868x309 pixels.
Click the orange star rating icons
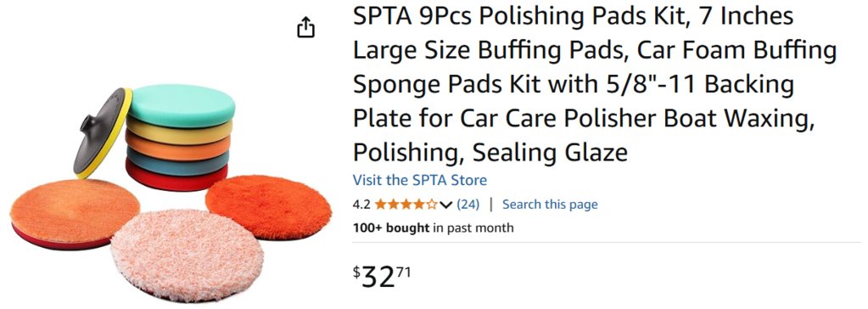click(406, 205)
